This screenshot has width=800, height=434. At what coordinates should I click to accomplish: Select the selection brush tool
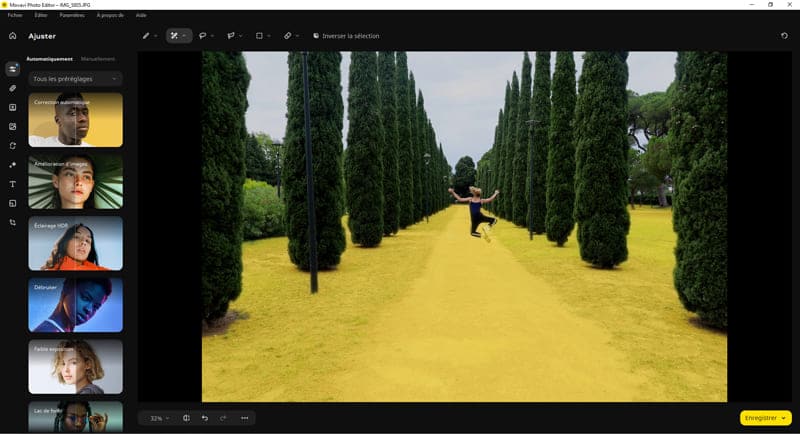[x=146, y=36]
